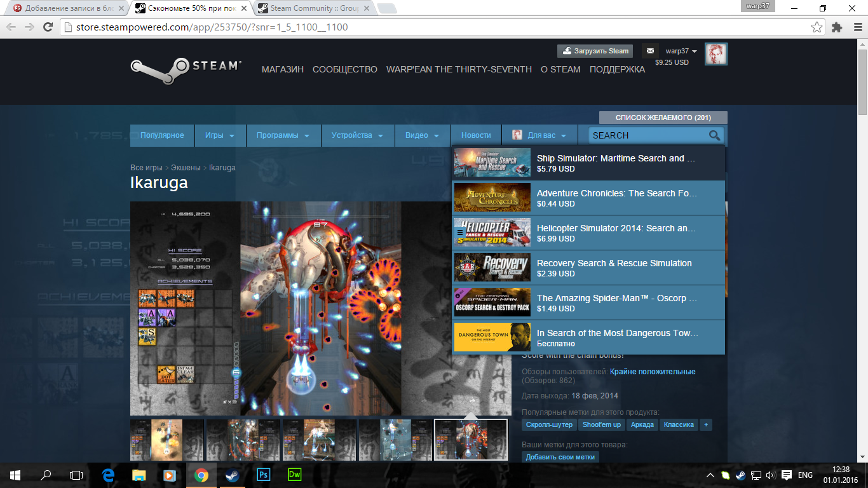The height and width of the screenshot is (488, 868).
Task: Open Windows Start menu
Action: pos(15,475)
